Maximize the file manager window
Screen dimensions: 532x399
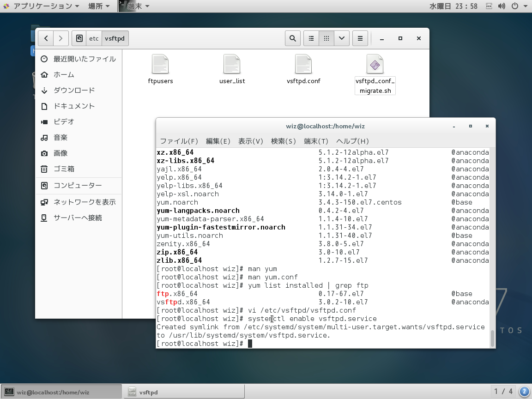(x=400, y=39)
